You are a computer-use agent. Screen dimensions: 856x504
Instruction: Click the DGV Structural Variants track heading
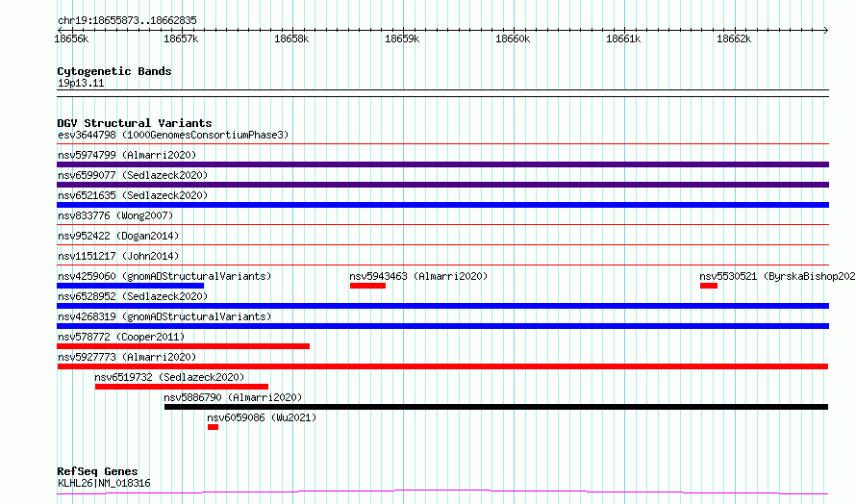(x=135, y=123)
